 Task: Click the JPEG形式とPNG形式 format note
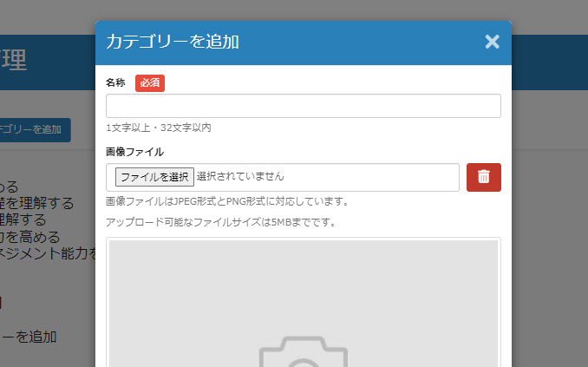(x=227, y=201)
